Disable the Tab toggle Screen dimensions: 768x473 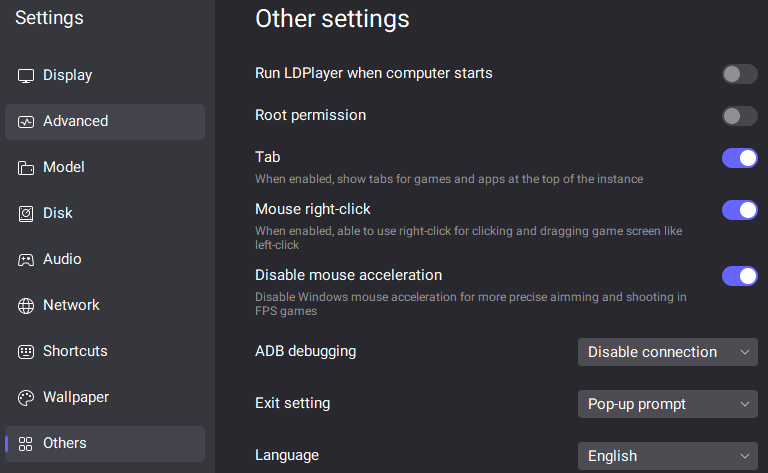[x=740, y=158]
